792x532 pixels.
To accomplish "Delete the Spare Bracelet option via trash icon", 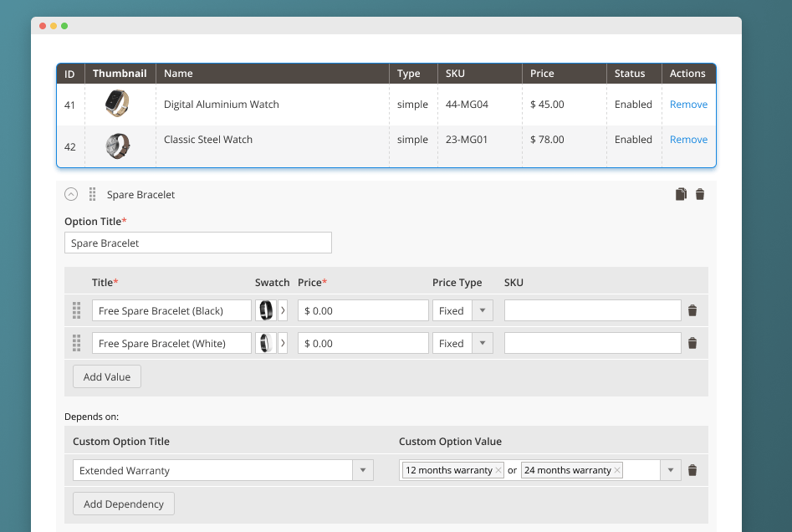I will 700,194.
